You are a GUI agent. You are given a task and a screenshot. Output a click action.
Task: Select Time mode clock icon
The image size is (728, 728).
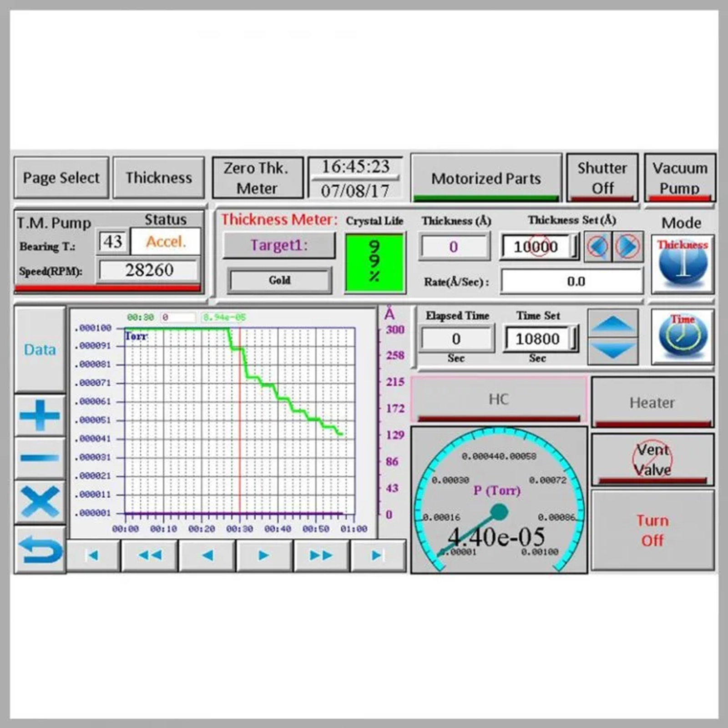pyautogui.click(x=682, y=337)
